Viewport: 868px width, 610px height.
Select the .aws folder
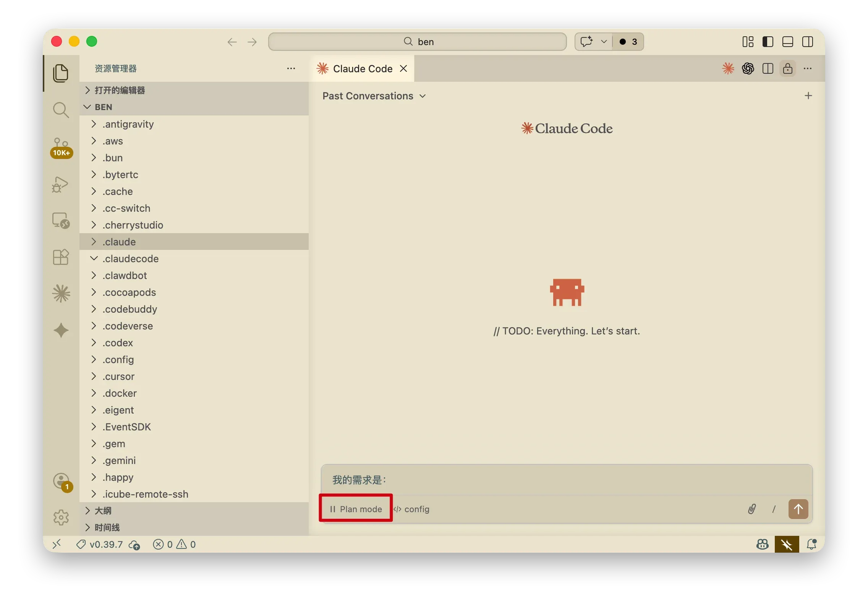click(194, 141)
